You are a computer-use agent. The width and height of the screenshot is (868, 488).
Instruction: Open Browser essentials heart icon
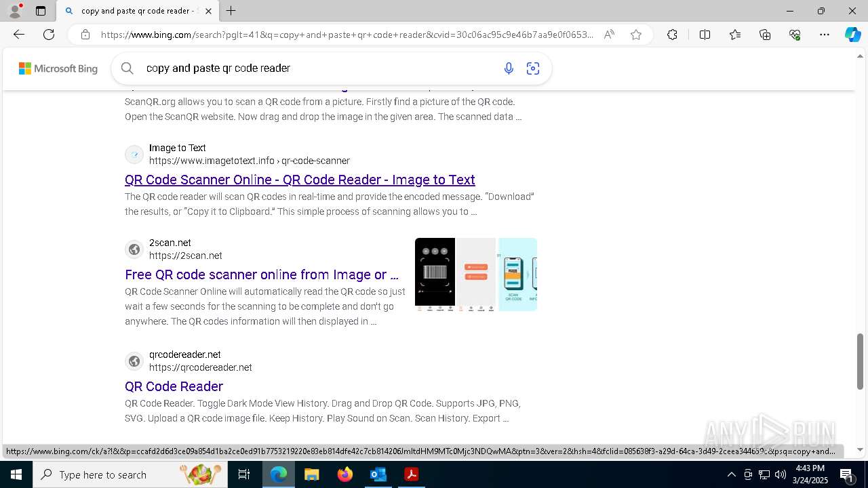[795, 35]
